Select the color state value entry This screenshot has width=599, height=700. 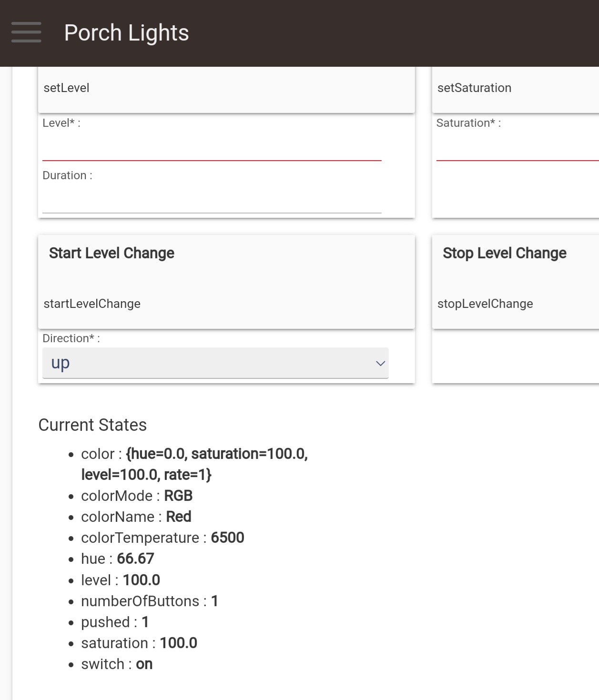point(194,464)
